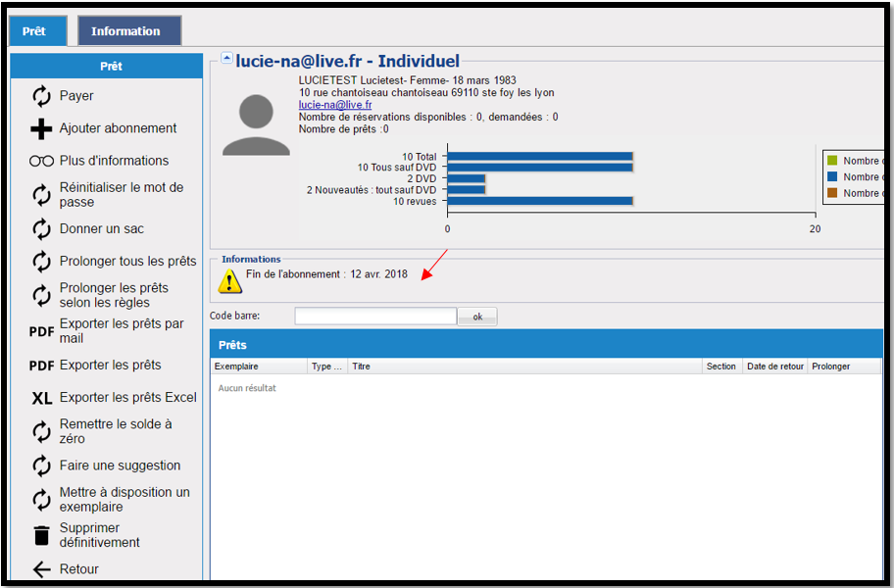Click the Donner un sac icon
Viewport: 894px width, 588px height.
pos(41,229)
